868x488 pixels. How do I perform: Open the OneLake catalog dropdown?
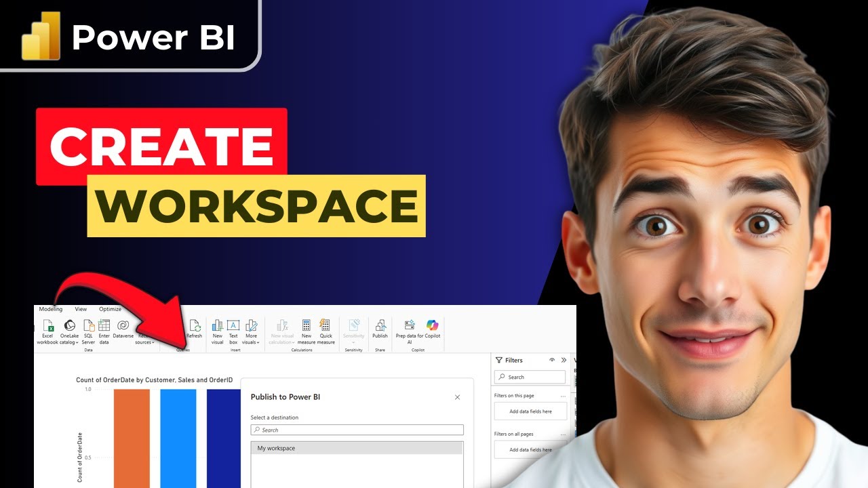coord(70,331)
